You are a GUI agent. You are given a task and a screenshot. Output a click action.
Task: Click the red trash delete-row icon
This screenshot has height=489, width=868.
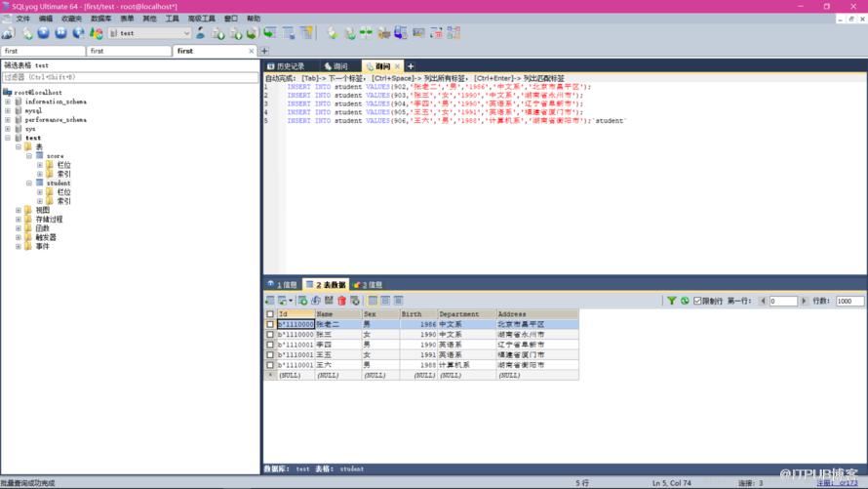click(341, 301)
